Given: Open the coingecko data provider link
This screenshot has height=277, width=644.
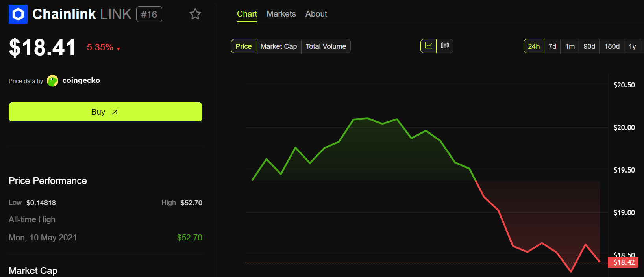Looking at the screenshot, I should pos(74,80).
